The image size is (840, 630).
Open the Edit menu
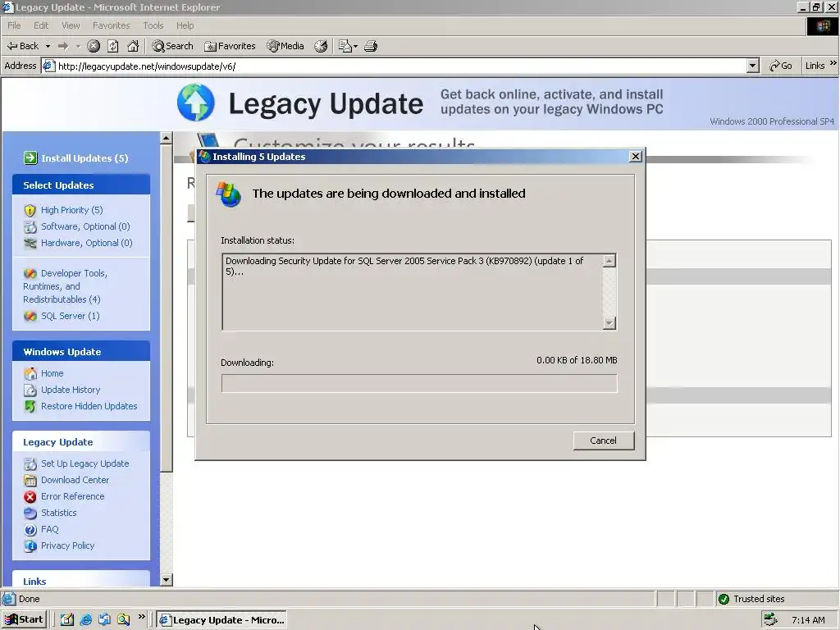point(41,25)
